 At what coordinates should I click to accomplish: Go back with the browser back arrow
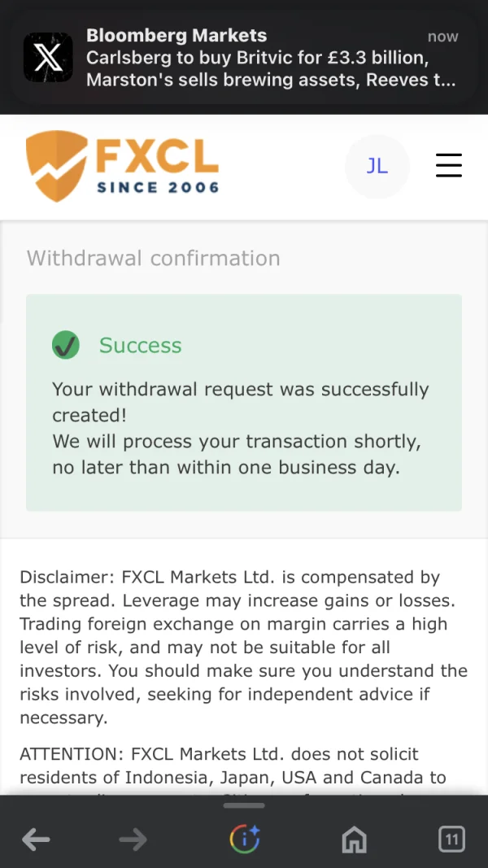click(x=36, y=840)
